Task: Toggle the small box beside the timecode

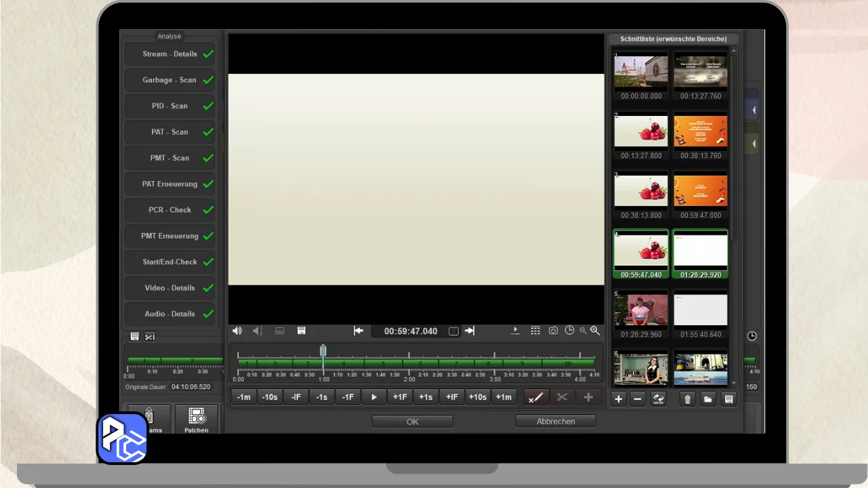Action: click(454, 331)
